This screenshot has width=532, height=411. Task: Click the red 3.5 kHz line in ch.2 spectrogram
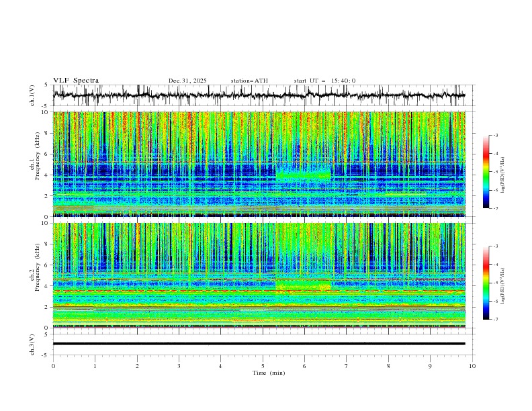[x=259, y=291]
